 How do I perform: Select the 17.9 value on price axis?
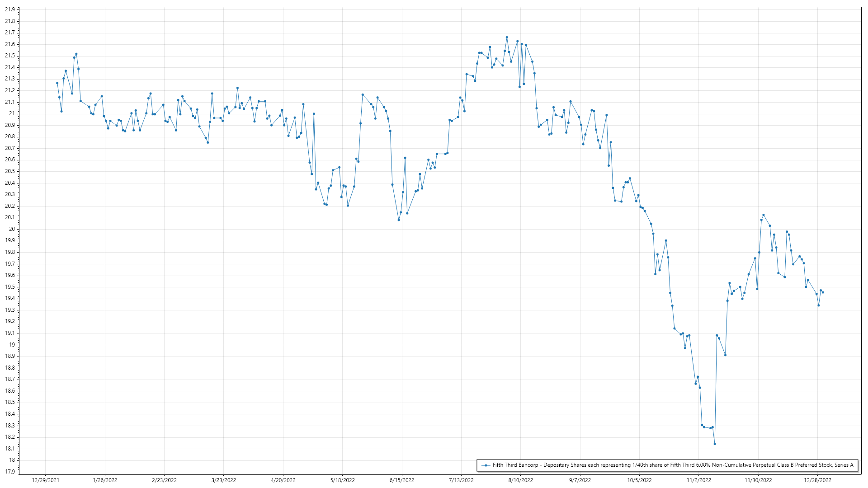(10, 472)
